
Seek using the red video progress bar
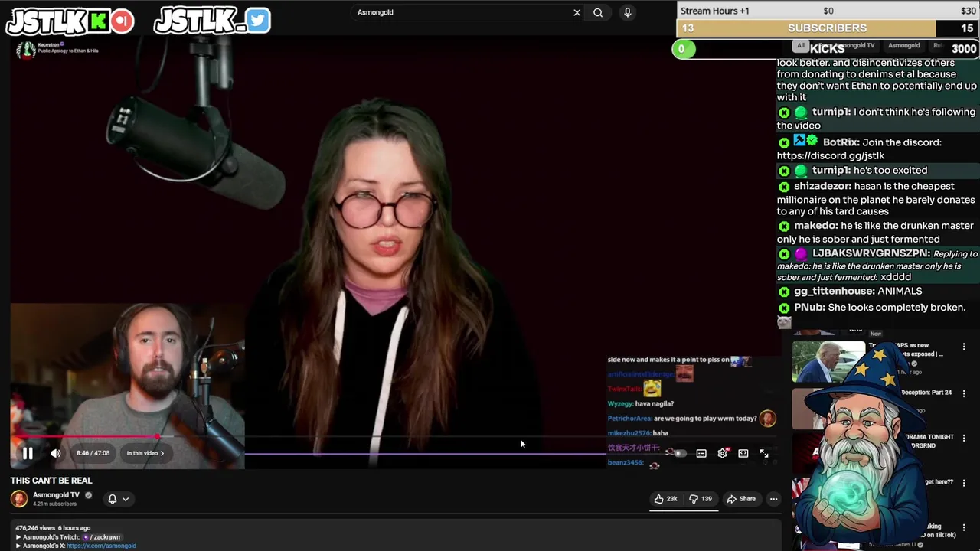coord(84,437)
